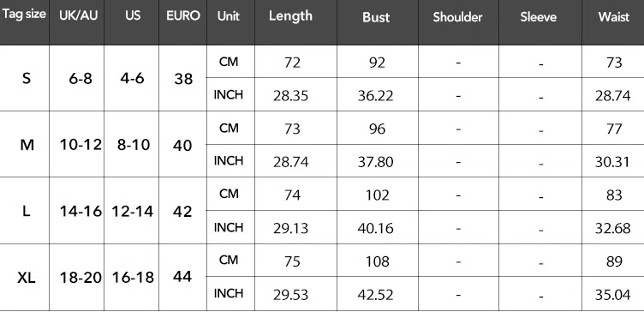Select the 75 length value for XL
This screenshot has width=644, height=312.
coord(292,261)
